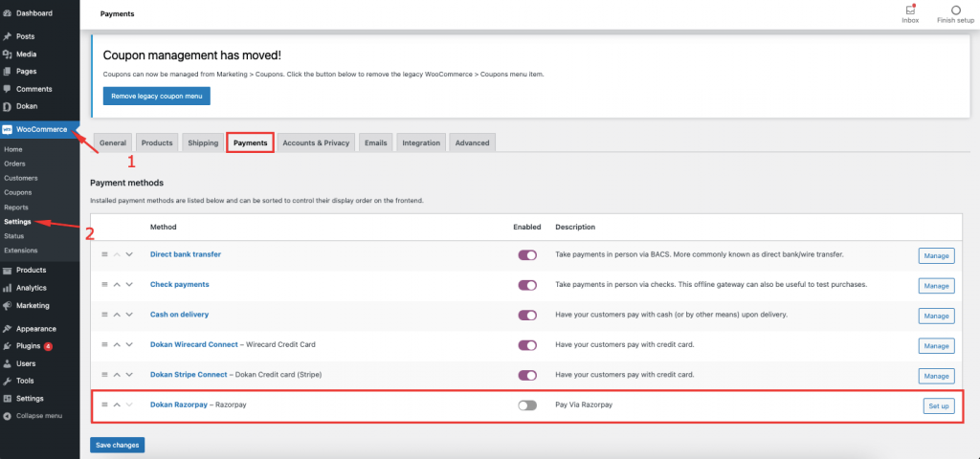This screenshot has width=980, height=459.
Task: Switch off Dokan Stripe Connect toggle
Action: pos(527,375)
